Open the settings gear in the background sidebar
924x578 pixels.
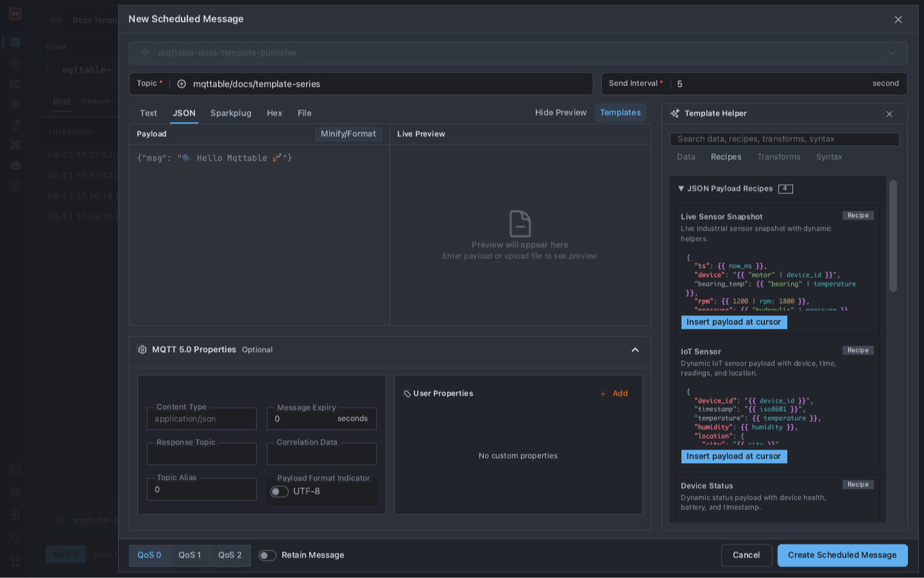click(x=15, y=493)
